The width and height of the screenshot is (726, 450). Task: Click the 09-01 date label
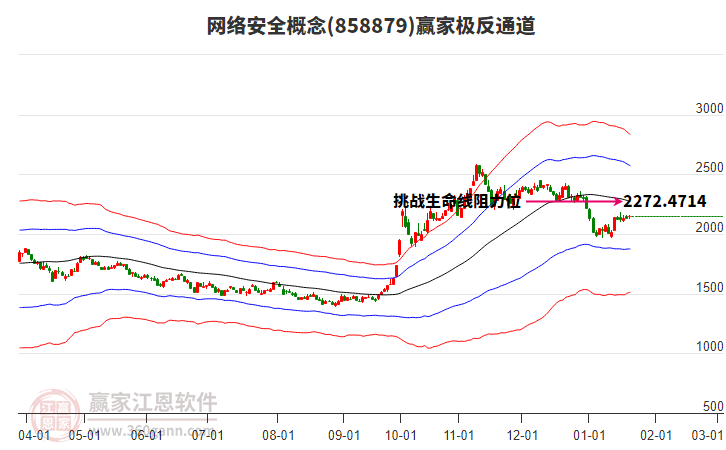(344, 436)
